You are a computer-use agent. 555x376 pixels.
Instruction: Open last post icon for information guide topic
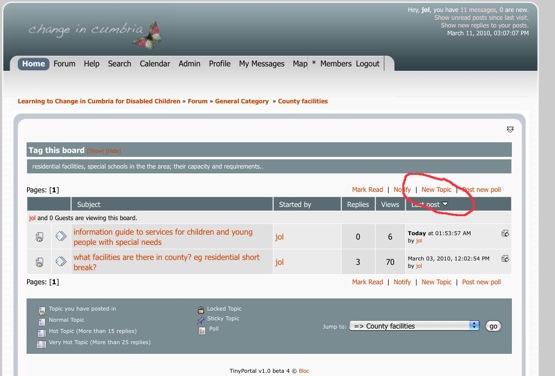point(505,233)
